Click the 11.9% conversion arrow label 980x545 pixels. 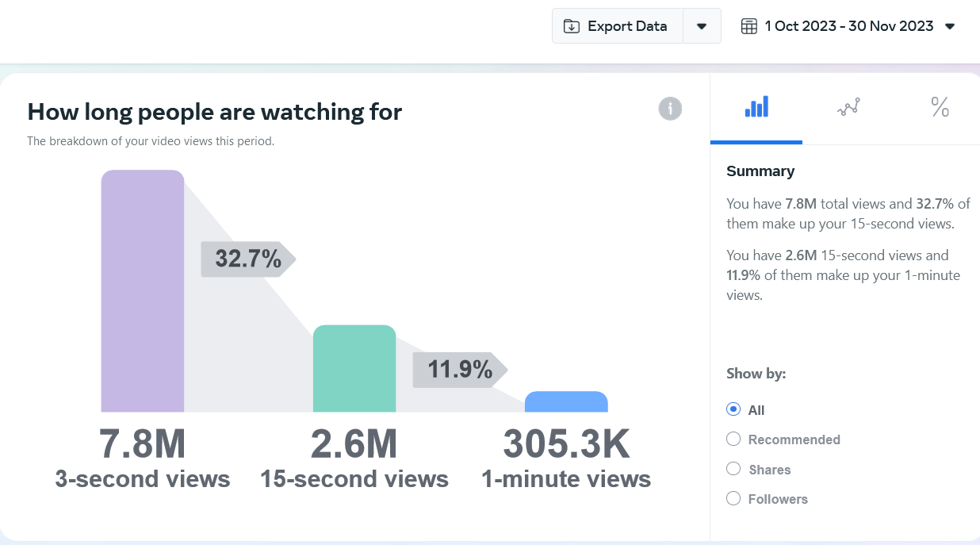tap(459, 370)
